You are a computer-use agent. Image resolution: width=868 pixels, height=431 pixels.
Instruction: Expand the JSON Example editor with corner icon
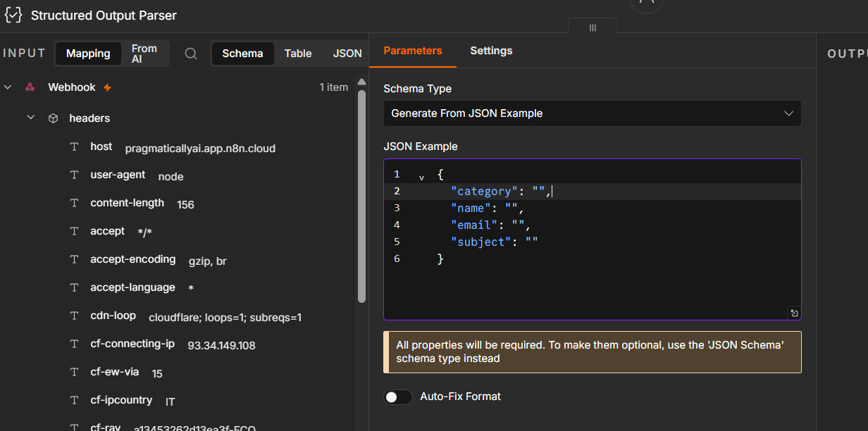794,313
